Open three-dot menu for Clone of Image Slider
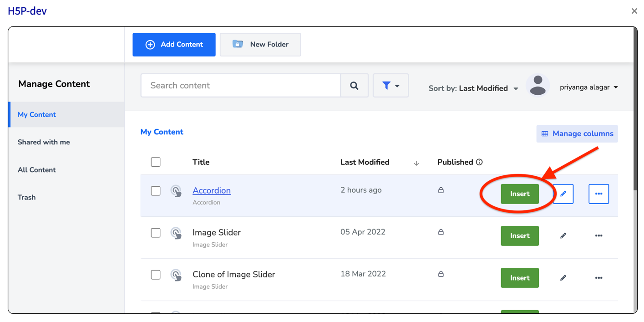The image size is (644, 322). point(598,278)
